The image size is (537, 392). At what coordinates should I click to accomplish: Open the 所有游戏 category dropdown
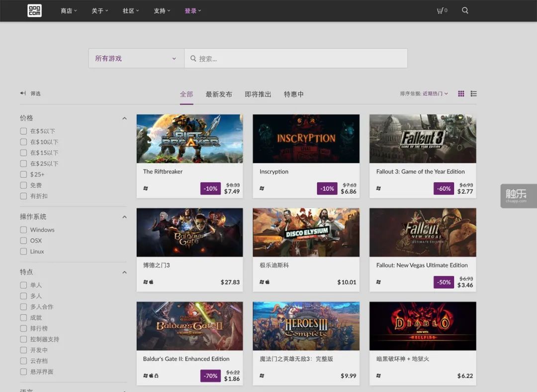tap(136, 59)
